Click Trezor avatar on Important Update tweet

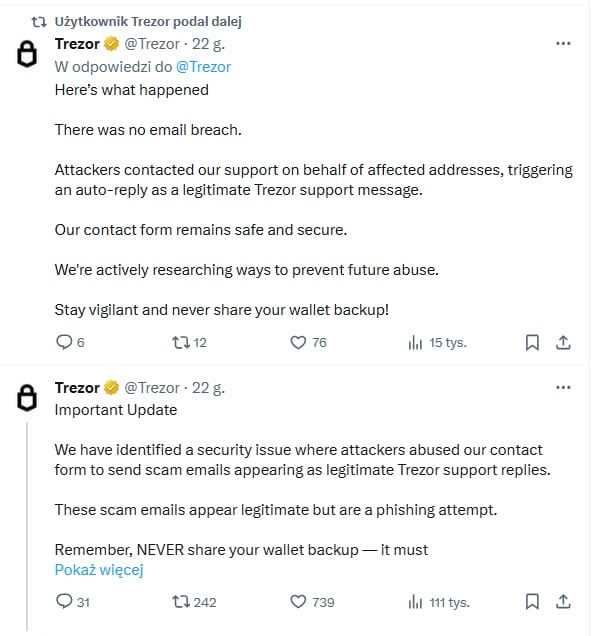28,398
